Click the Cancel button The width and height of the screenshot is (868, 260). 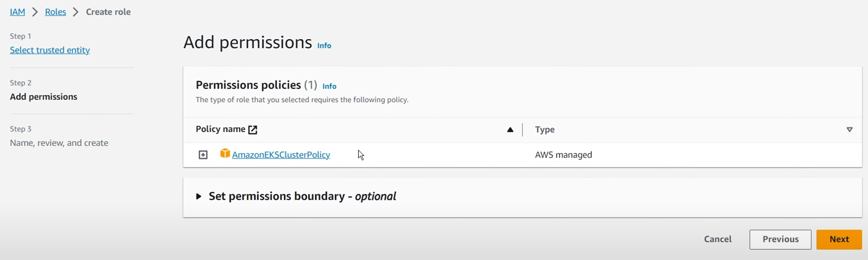[x=718, y=239]
